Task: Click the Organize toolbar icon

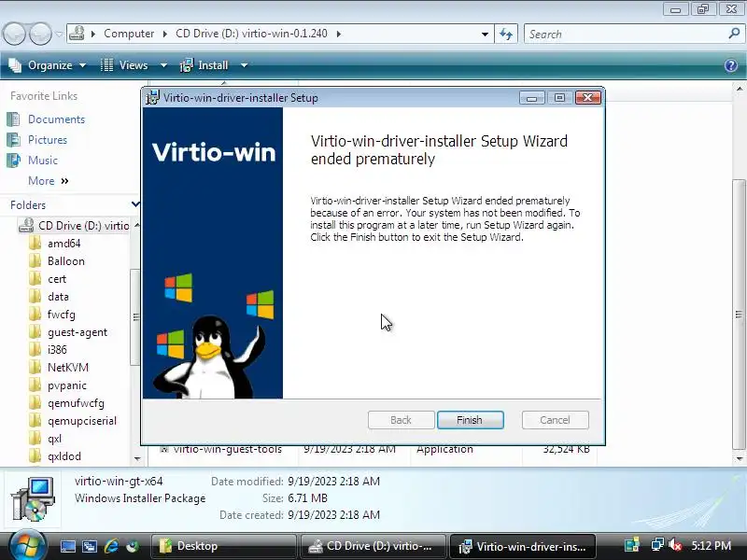Action: [x=15, y=65]
